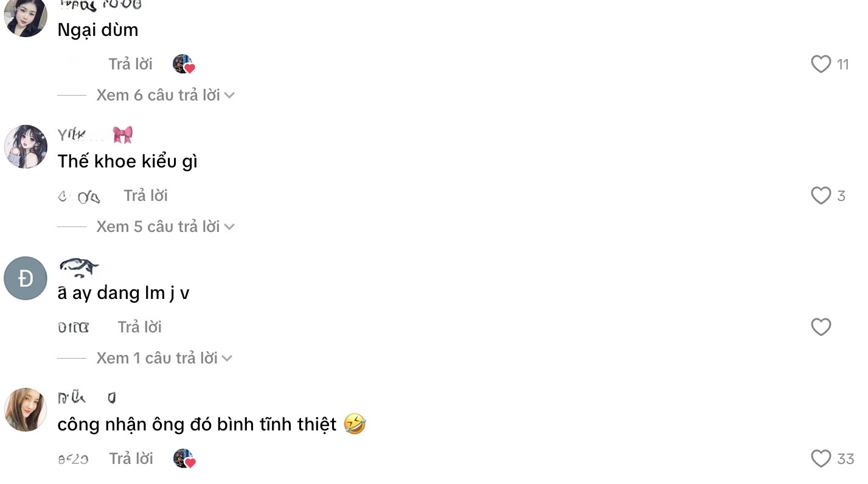868x484 pixels.
Task: Expand "Xem 1 câu trả lời" replies
Action: [164, 358]
